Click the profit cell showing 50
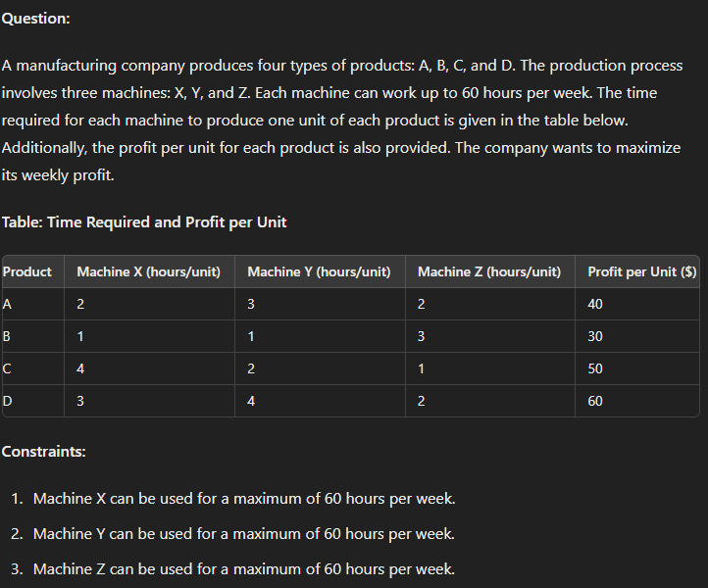The width and height of the screenshot is (708, 588). [595, 368]
